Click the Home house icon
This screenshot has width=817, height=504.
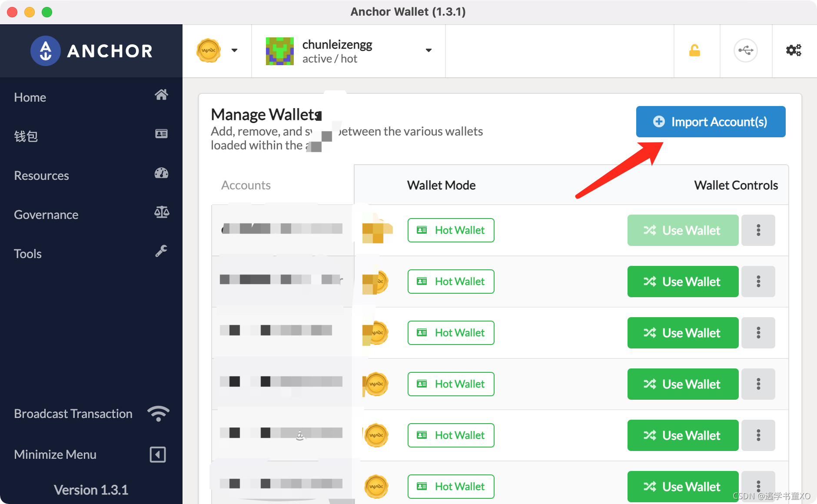[161, 95]
